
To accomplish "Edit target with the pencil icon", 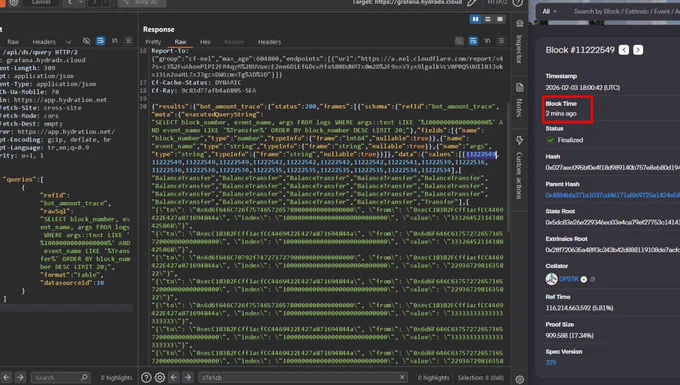I will [x=472, y=3].
